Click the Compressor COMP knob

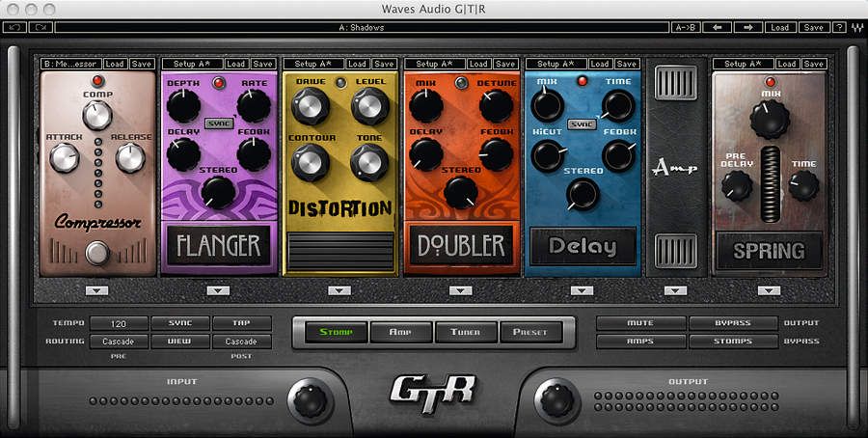[x=97, y=115]
